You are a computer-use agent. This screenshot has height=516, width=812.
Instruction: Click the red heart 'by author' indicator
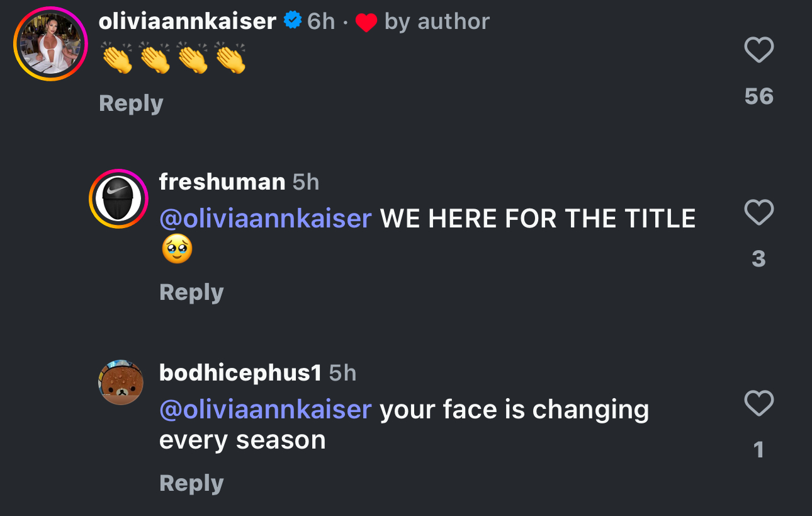pyautogui.click(x=366, y=23)
